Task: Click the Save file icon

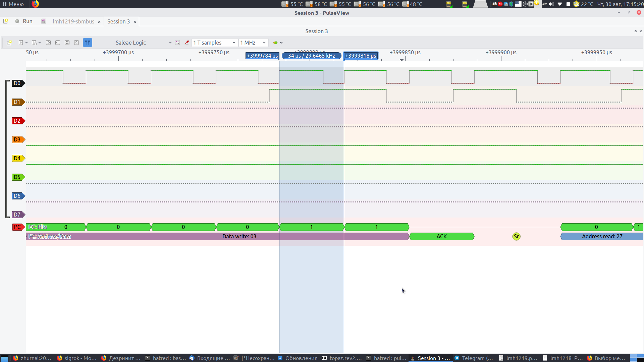Action: (34, 43)
